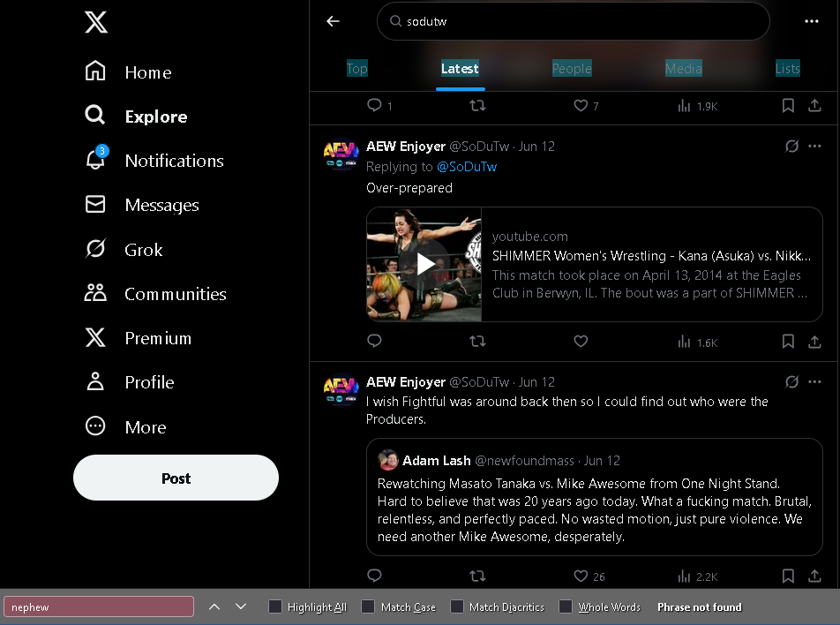Viewport: 840px width, 625px height.
Task: Bookmark the Fightful post
Action: (788, 576)
